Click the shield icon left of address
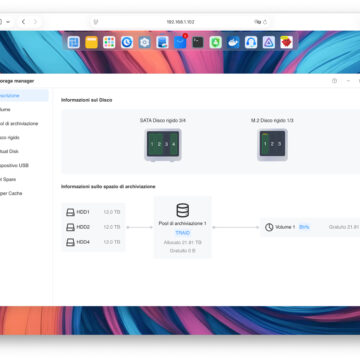Screen dimensions: 360x360 (x=96, y=22)
